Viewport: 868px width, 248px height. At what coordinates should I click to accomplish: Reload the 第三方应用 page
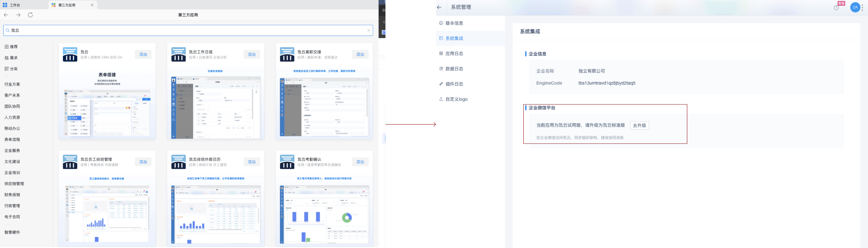tap(30, 15)
